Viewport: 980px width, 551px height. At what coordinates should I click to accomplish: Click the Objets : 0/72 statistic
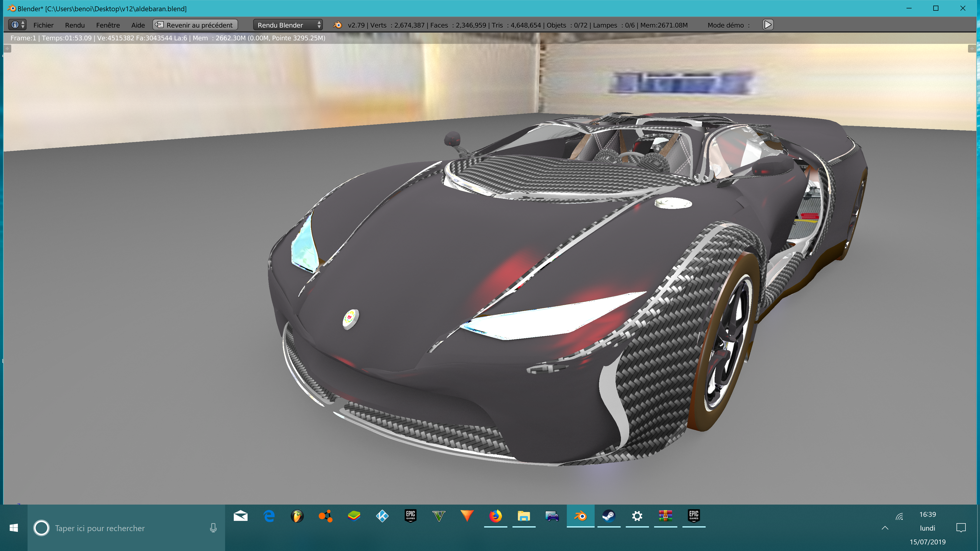567,25
